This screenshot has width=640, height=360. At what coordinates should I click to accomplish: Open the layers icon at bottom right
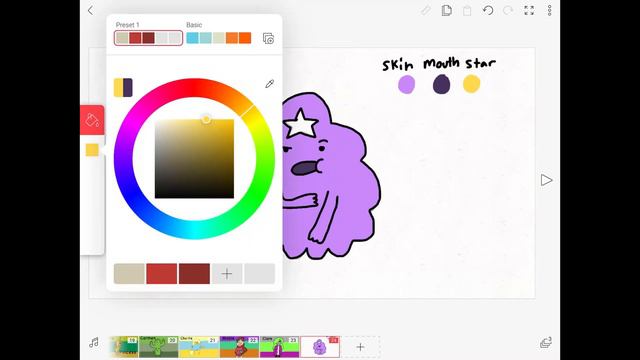546,342
